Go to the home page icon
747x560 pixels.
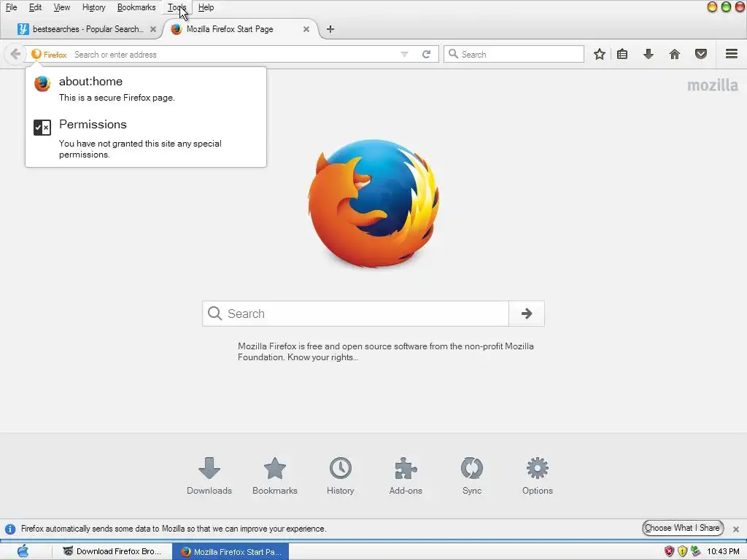(x=675, y=54)
